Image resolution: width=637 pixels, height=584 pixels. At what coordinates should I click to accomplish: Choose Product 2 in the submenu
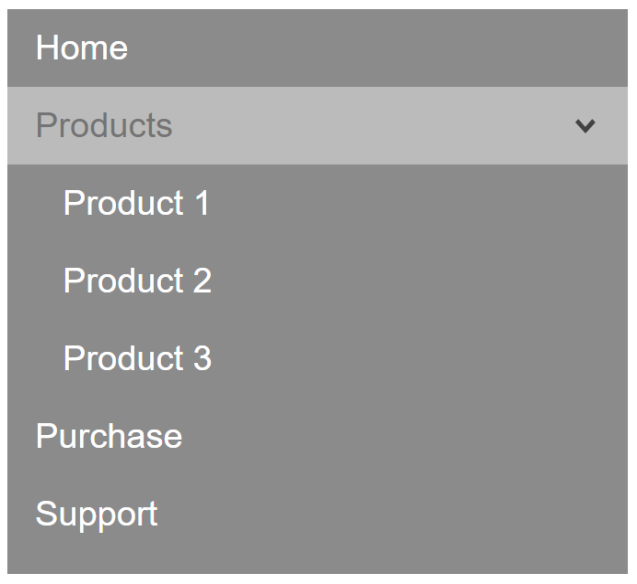coord(317,281)
